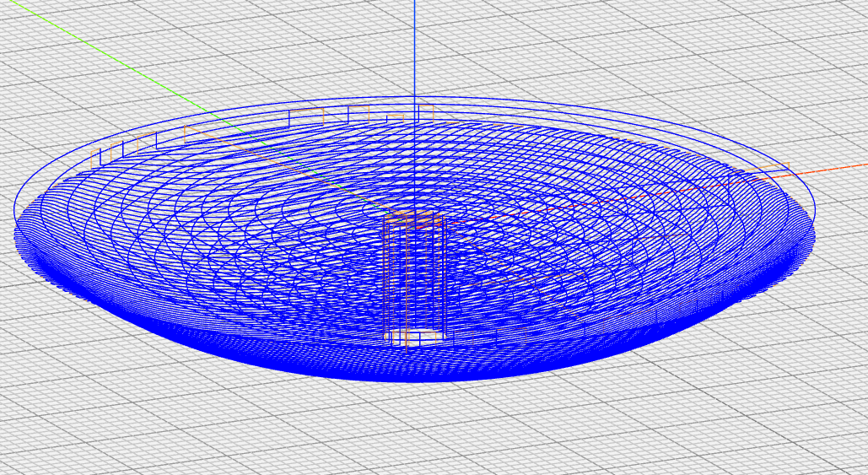Select the outermost blue ring at right edge

point(815,202)
